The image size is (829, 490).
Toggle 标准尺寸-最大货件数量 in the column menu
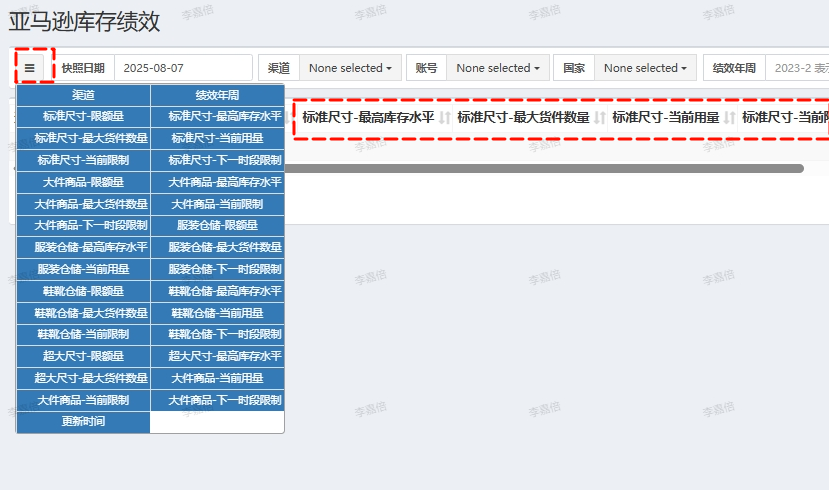point(84,138)
